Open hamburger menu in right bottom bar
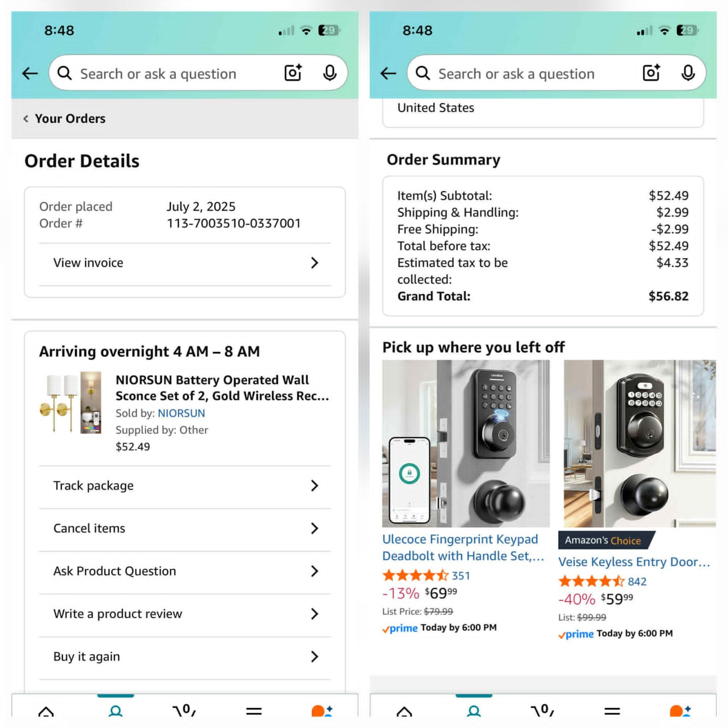Screen dimensions: 728x728 coord(612,711)
